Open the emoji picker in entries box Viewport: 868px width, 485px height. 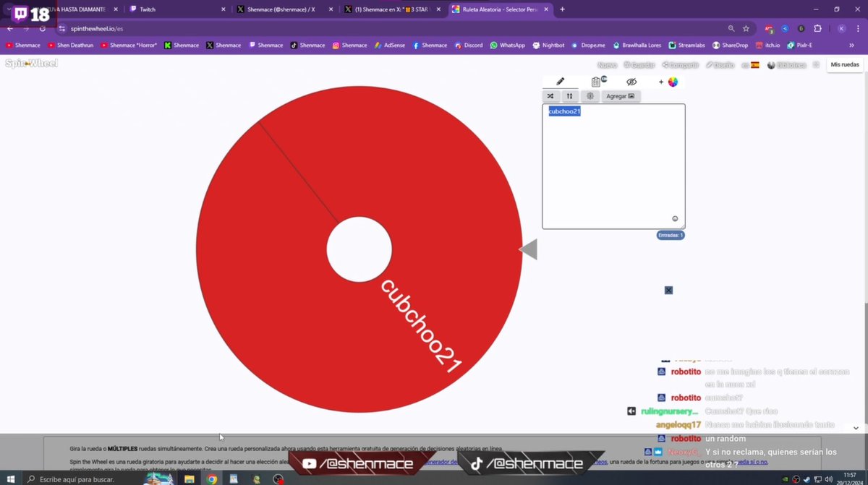pyautogui.click(x=675, y=218)
